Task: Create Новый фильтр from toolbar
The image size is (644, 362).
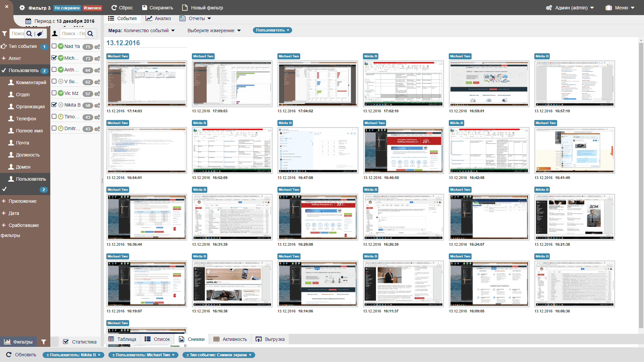Action: tap(202, 8)
